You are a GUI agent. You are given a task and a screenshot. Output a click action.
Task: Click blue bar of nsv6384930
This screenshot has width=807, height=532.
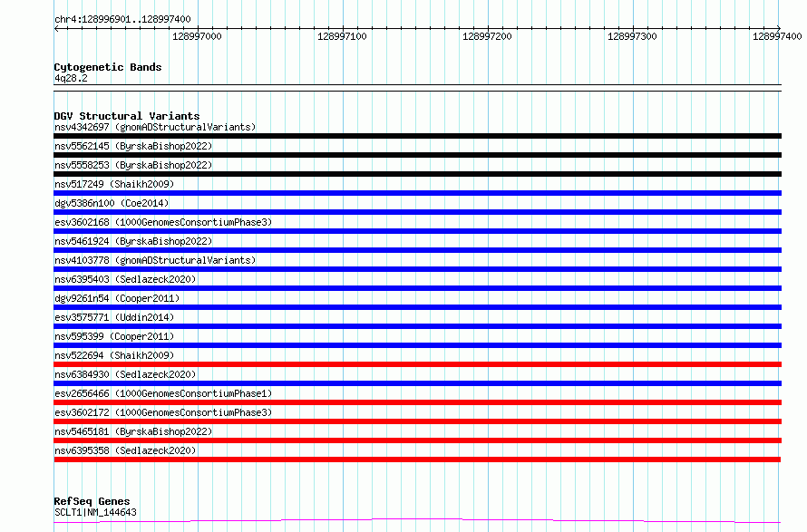click(417, 383)
